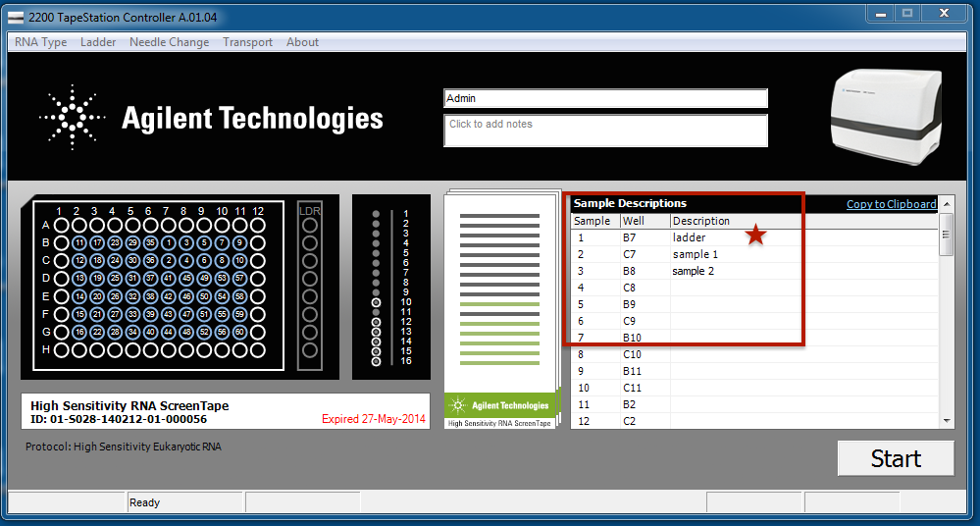Click the Start button
The height and width of the screenshot is (526, 980).
tap(896, 458)
